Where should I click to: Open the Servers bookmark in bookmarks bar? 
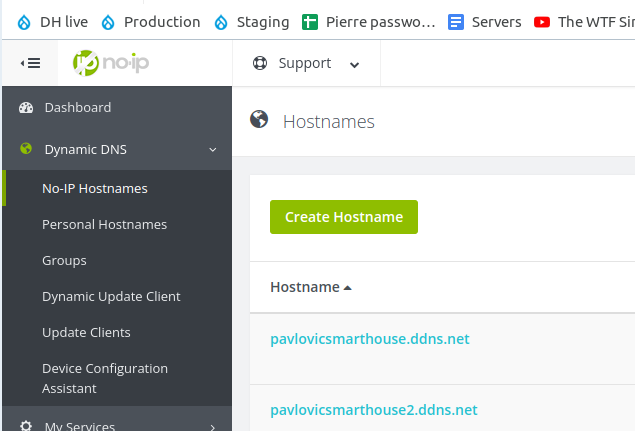[x=485, y=21]
